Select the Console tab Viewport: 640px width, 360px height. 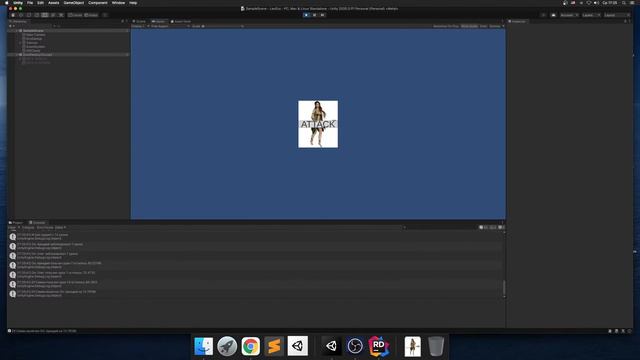click(x=37, y=222)
